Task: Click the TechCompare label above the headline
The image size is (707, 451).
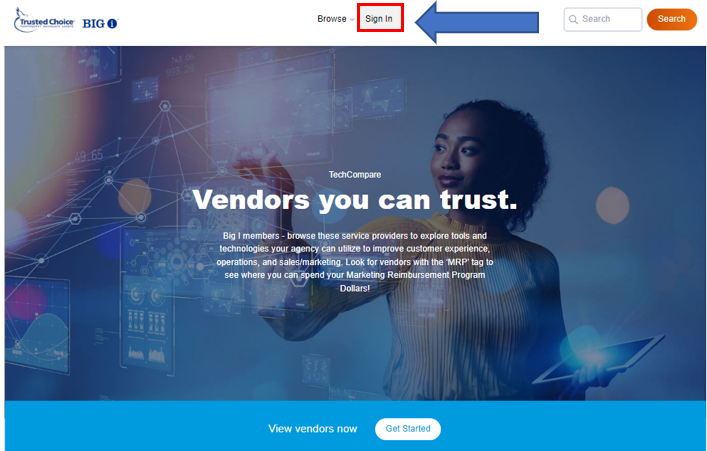Action: [x=355, y=175]
